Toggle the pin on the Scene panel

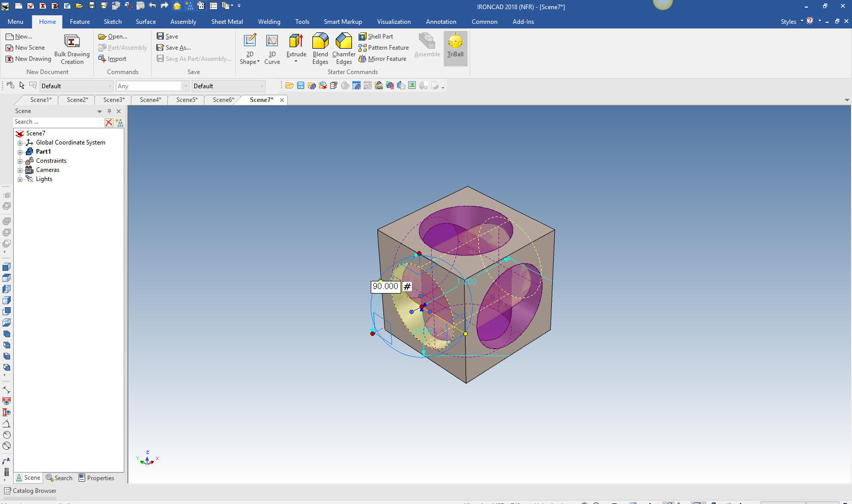coord(109,111)
